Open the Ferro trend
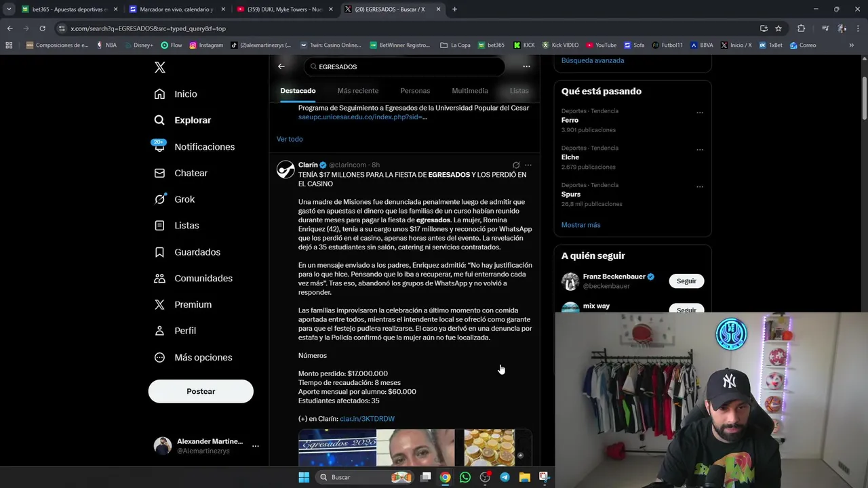This screenshot has width=868, height=488. [570, 120]
